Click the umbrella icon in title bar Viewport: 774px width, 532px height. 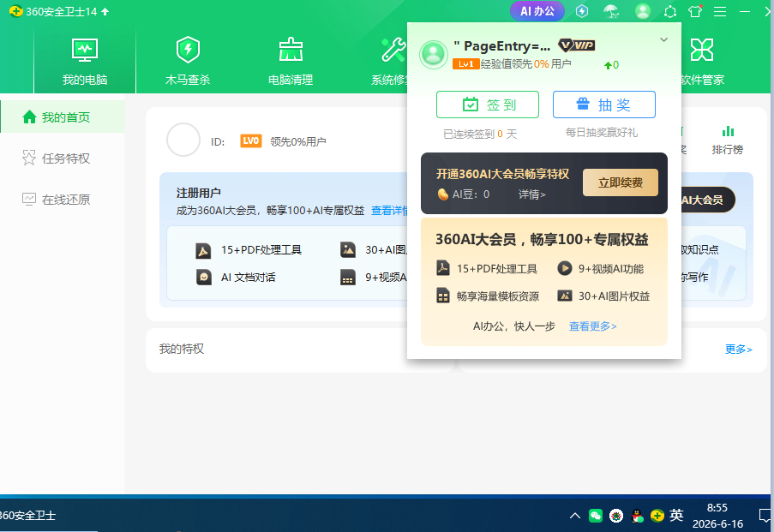612,11
